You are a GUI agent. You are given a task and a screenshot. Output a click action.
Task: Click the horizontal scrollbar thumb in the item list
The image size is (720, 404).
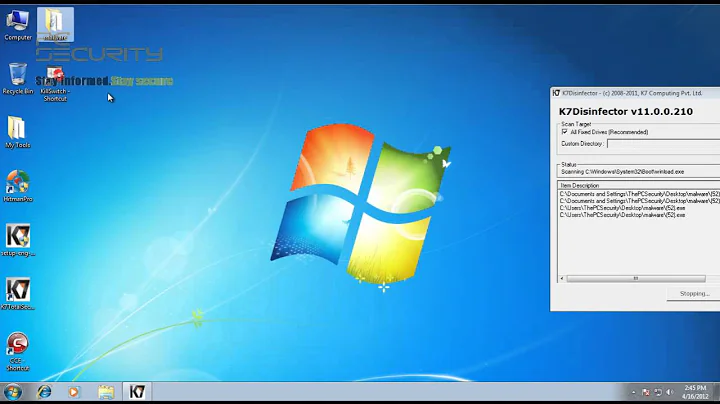click(636, 279)
